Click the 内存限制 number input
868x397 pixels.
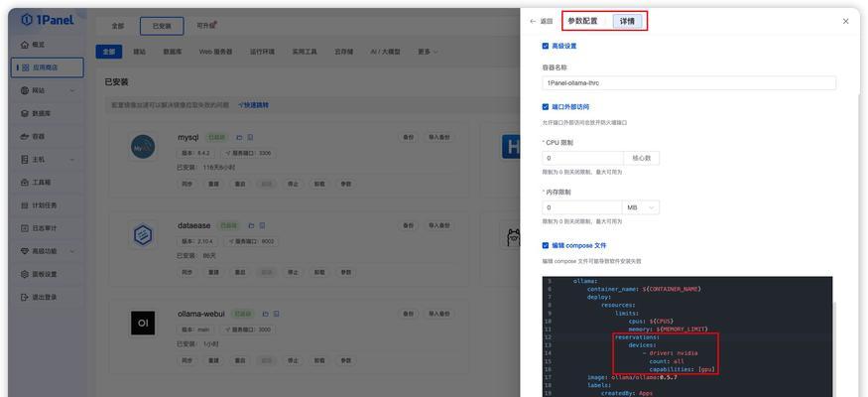pyautogui.click(x=582, y=207)
